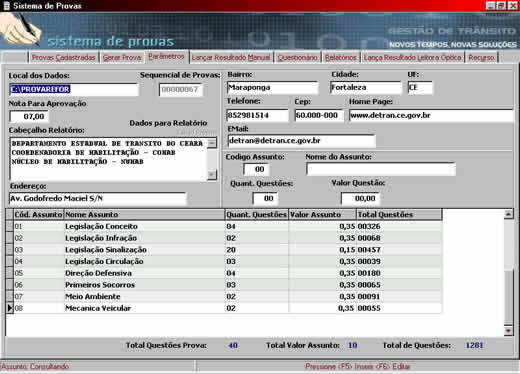
Task: Click the Total Questões column header
Action: (399, 215)
